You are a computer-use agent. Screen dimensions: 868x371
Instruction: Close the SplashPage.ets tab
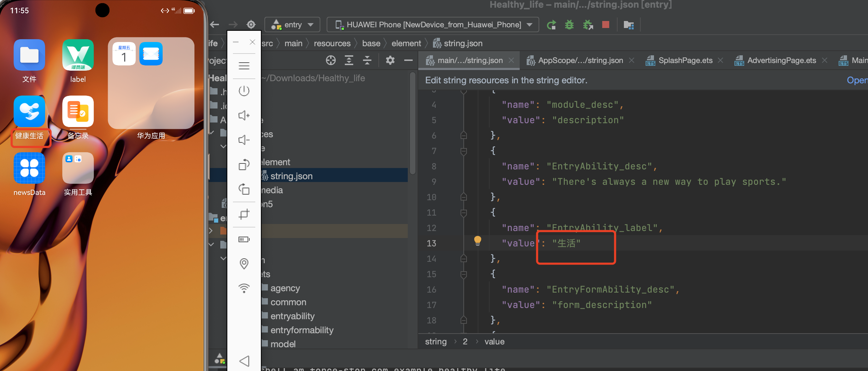(720, 60)
